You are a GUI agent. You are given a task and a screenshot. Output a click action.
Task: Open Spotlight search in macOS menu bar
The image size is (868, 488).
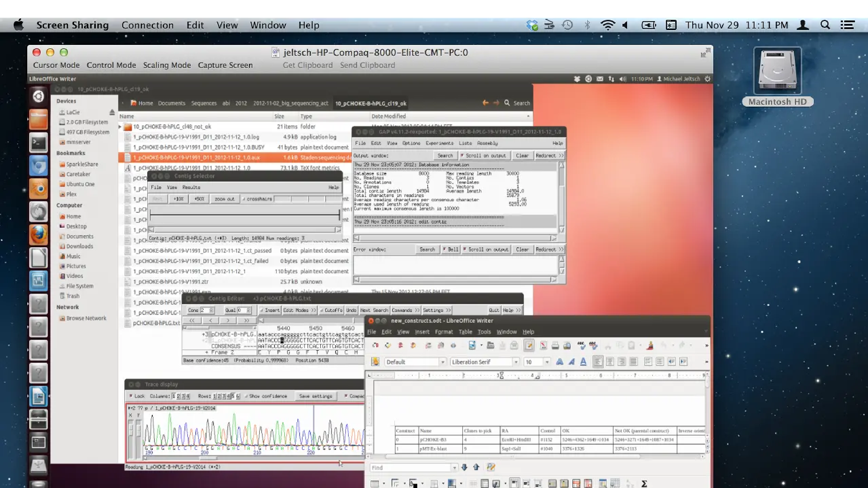(825, 25)
